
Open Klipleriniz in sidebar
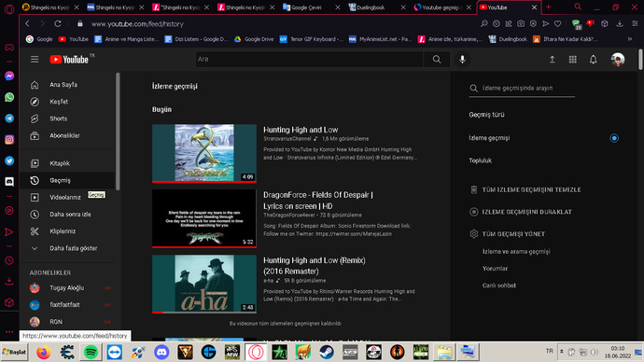[x=68, y=231]
